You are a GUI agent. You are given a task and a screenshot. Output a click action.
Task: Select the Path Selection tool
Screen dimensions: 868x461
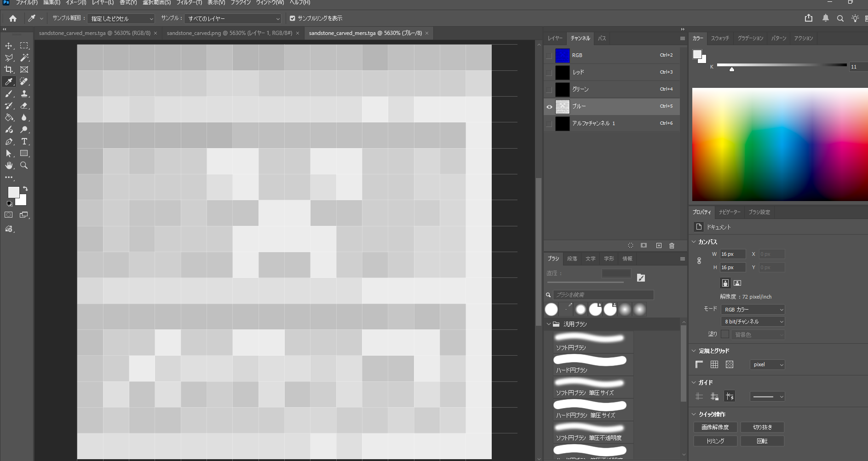tap(9, 153)
